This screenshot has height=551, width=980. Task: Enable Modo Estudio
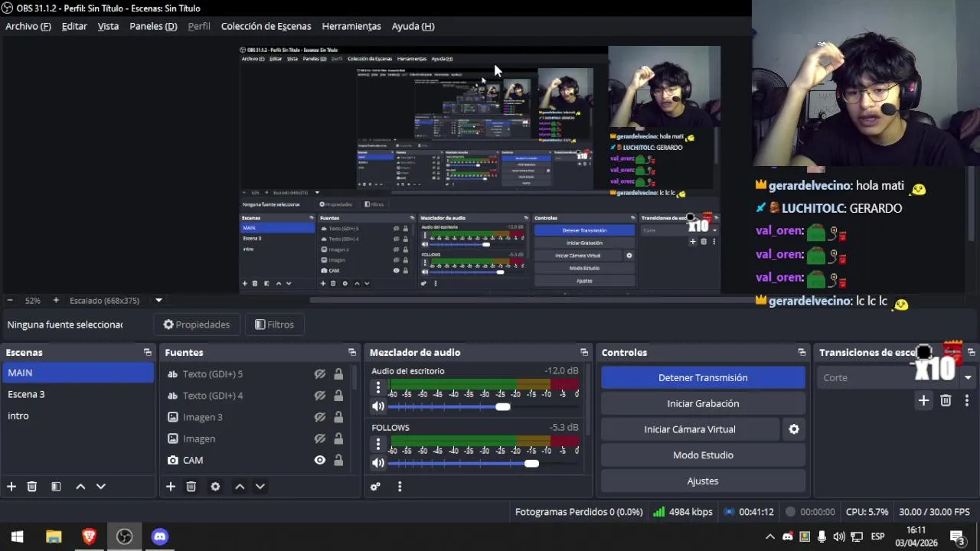(x=703, y=455)
